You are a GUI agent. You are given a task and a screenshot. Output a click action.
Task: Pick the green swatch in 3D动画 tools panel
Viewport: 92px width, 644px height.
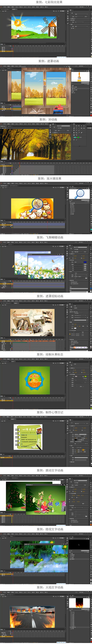pyautogui.click(x=78, y=137)
